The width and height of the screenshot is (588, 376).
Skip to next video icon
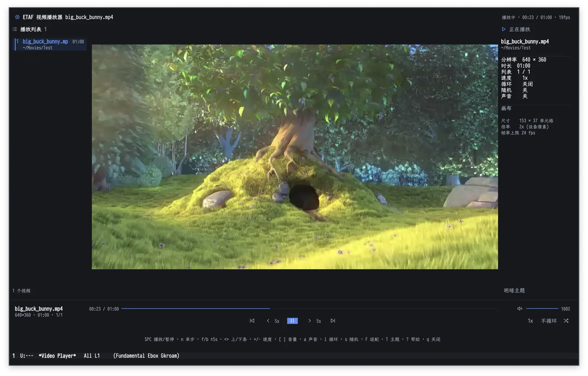tap(333, 321)
